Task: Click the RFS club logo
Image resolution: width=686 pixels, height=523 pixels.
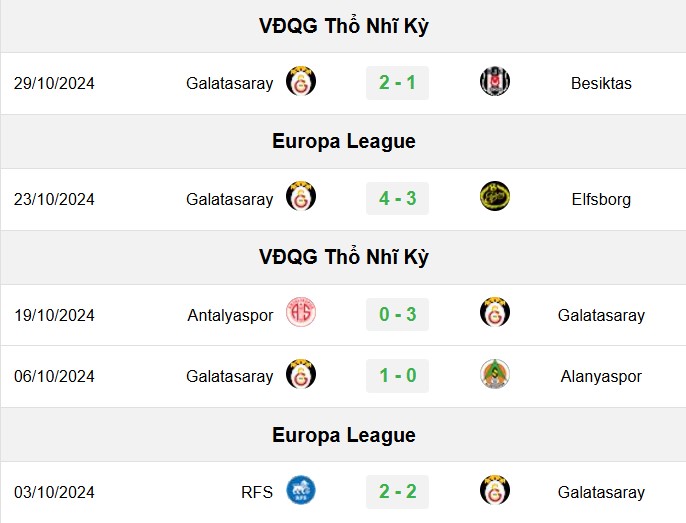Action: tap(301, 490)
